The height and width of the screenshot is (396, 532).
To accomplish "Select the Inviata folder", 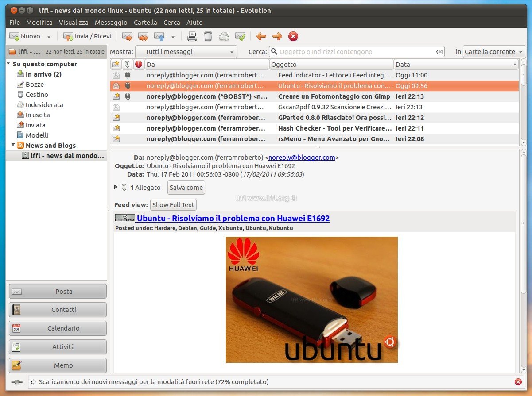I will 35,125.
